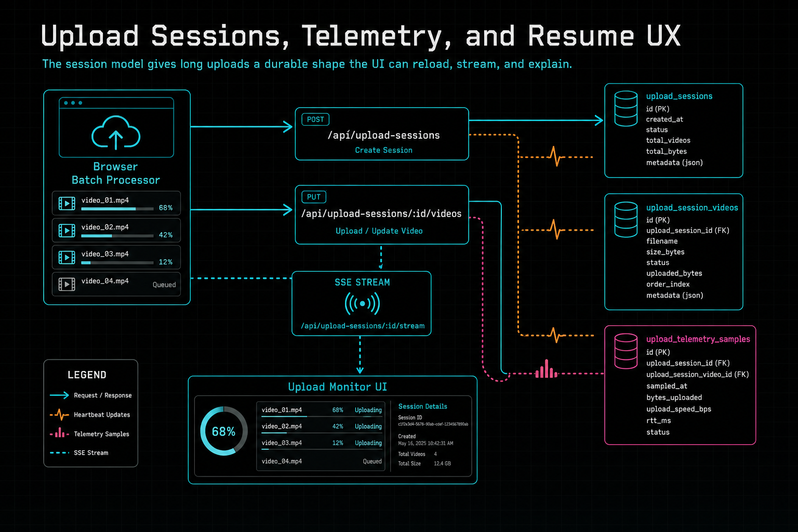
Task: Click the Upload Monitor UI heading
Action: point(337,387)
